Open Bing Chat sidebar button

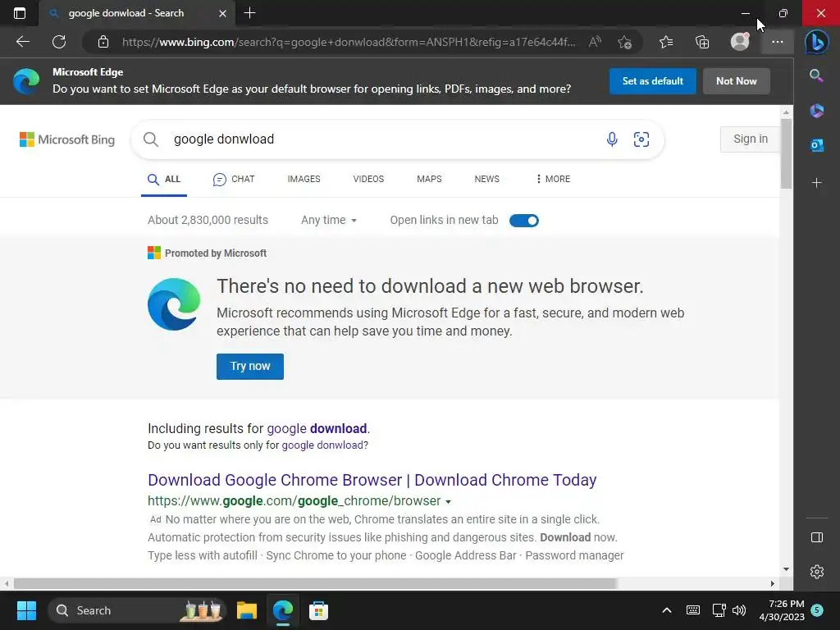point(816,42)
